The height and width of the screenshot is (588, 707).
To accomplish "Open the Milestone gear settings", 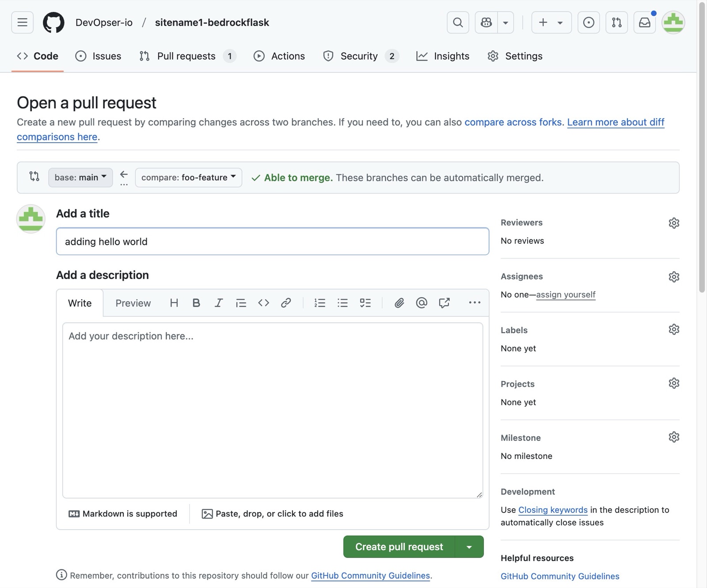I will tap(673, 437).
